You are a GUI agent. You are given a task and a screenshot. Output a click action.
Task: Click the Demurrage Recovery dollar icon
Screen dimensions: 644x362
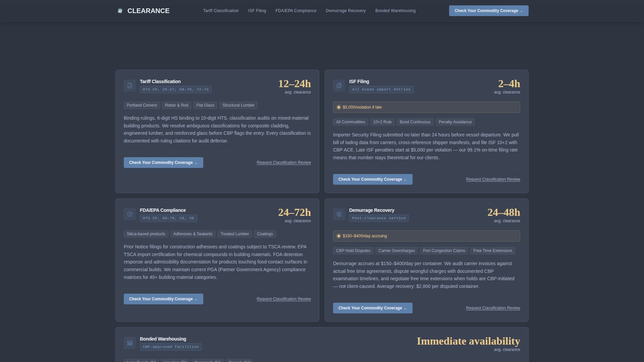click(339, 214)
